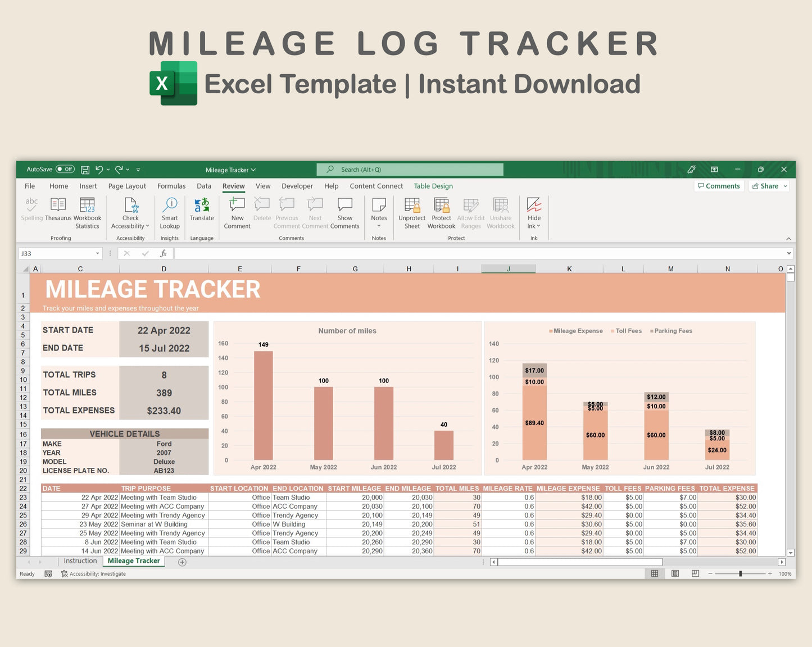
Task: Expand the Name Box dropdown arrow
Action: (97, 253)
